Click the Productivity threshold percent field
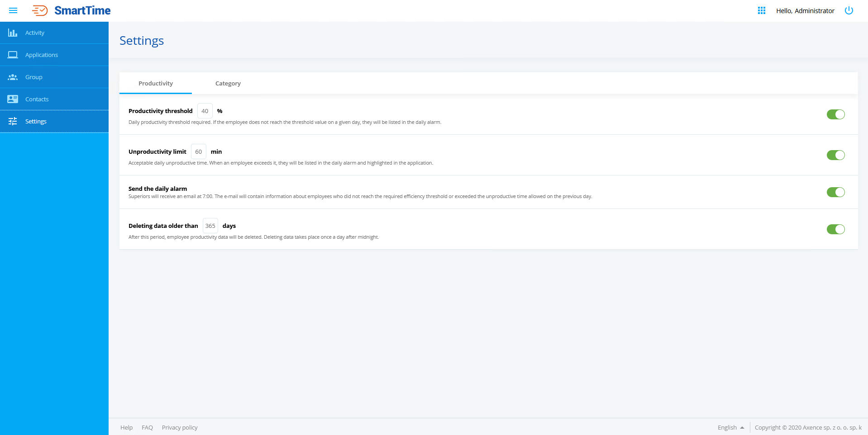Image resolution: width=868 pixels, height=435 pixels. click(205, 111)
